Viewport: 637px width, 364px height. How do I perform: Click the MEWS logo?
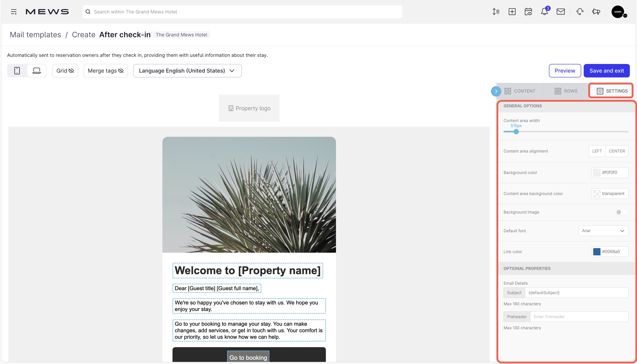[47, 12]
